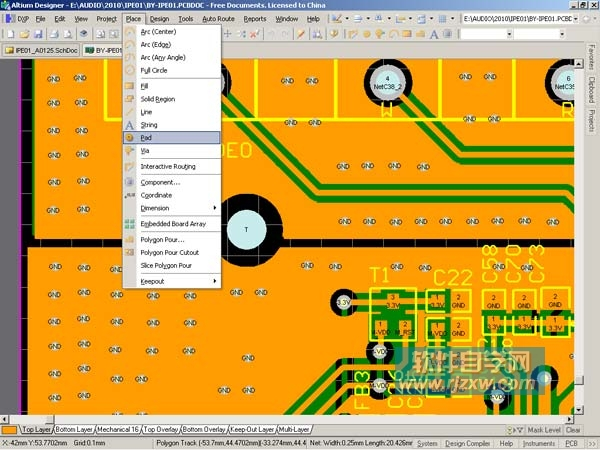Click the Print Preview toolbar icon
Viewport: 600px width, 450px height.
[68, 34]
